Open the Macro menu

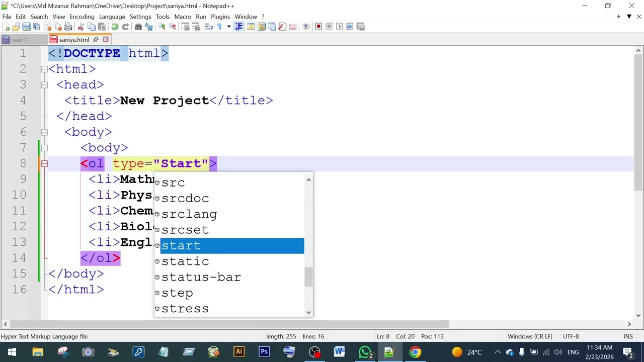point(183,17)
